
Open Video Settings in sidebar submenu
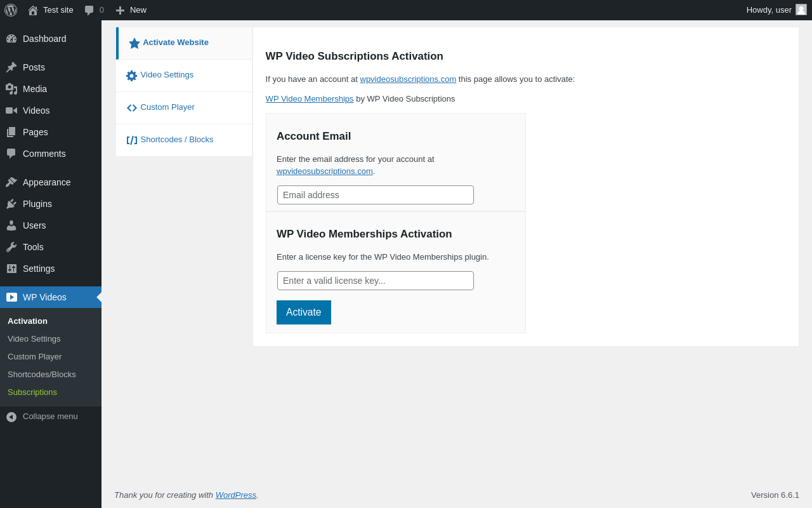pyautogui.click(x=51, y=339)
